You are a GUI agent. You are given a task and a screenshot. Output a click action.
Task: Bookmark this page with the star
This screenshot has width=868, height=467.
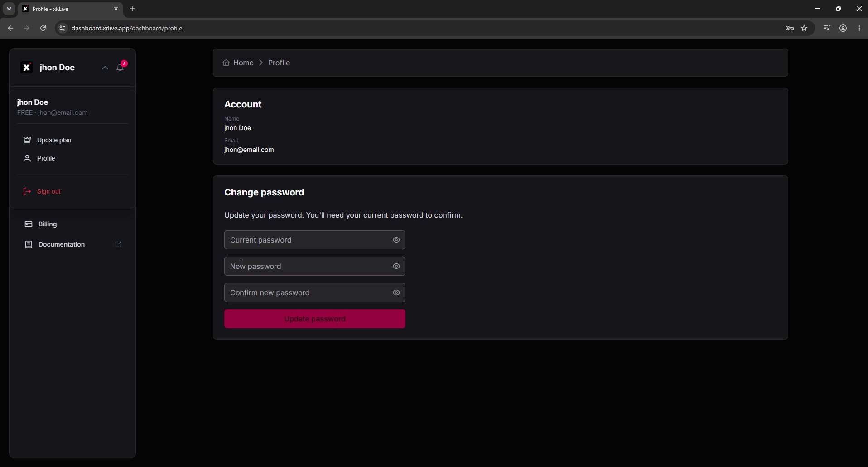(805, 28)
